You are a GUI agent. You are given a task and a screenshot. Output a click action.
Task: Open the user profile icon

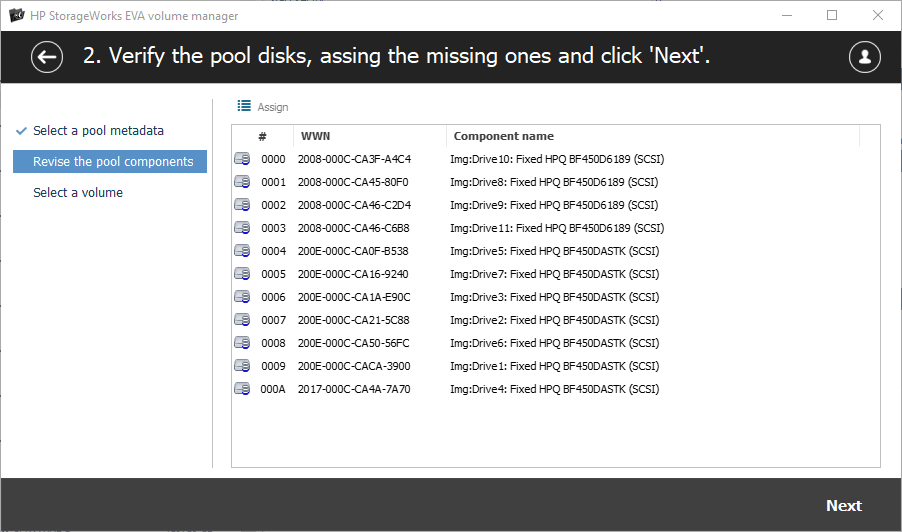point(864,57)
